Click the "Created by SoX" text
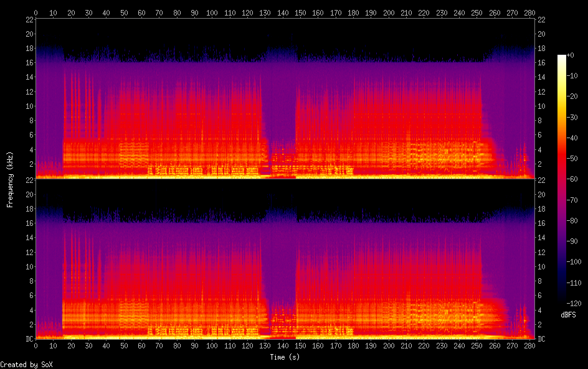588x369 pixels. (22, 365)
